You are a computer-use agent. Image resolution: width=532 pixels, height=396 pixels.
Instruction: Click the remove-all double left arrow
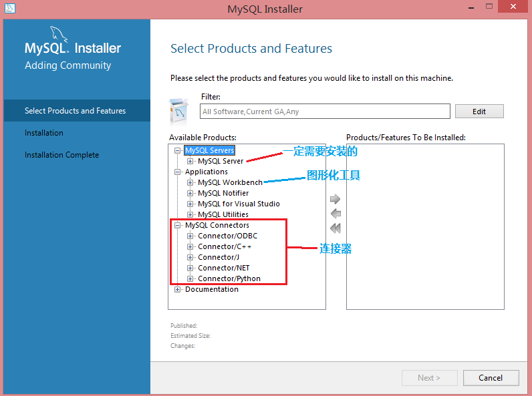(336, 228)
